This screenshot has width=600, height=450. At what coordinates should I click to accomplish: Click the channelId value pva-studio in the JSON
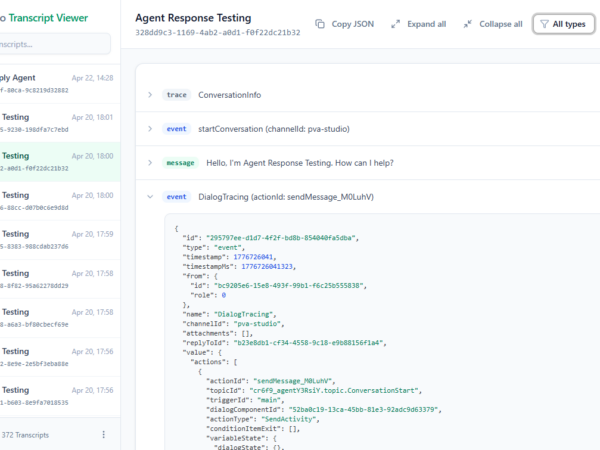click(257, 324)
